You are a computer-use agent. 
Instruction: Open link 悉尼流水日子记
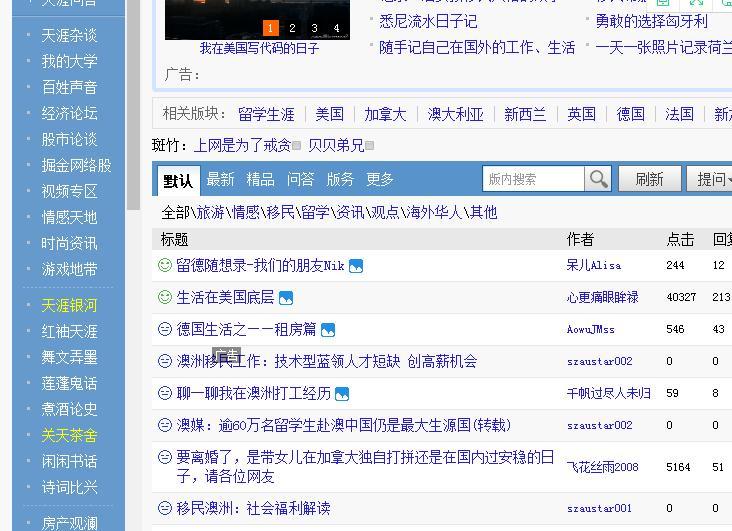click(x=428, y=21)
